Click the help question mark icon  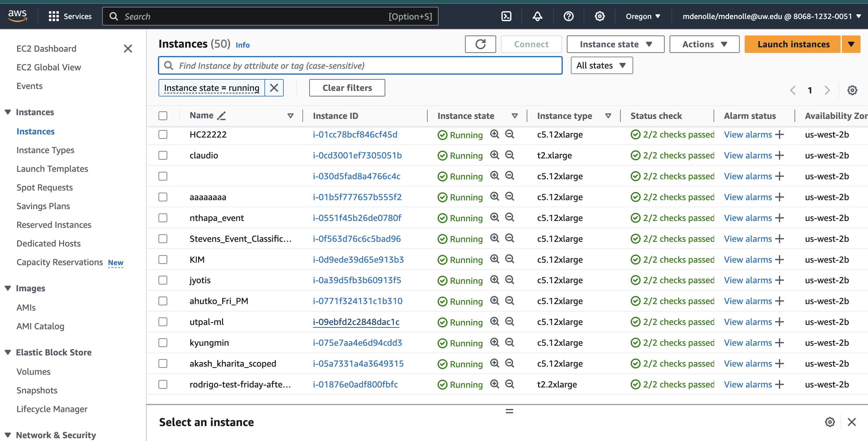[x=568, y=16]
